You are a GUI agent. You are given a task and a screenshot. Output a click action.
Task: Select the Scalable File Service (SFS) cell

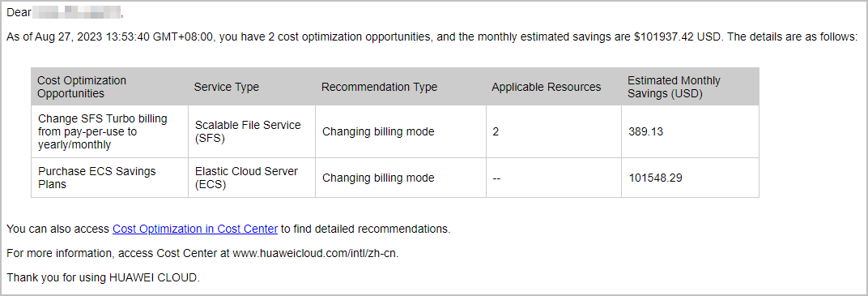point(252,132)
